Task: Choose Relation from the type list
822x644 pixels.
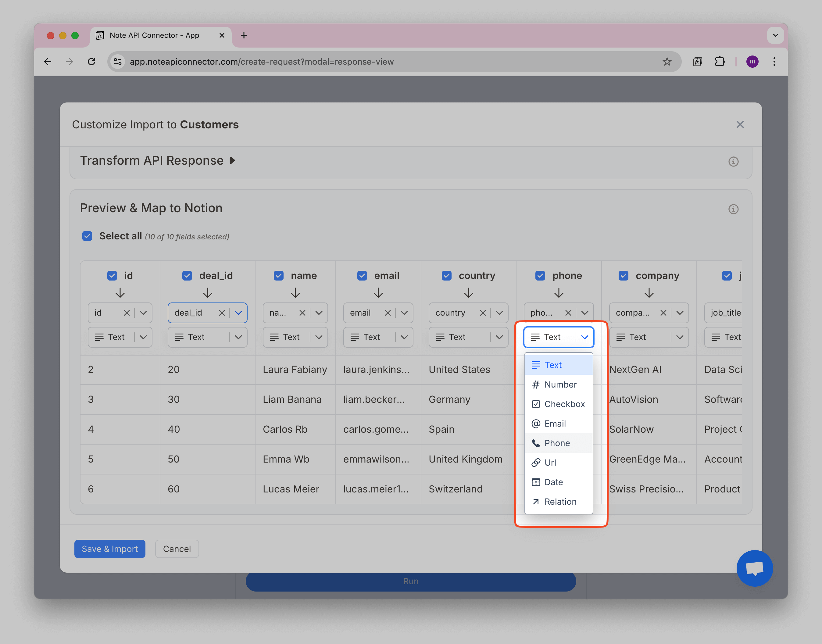Action: (560, 502)
